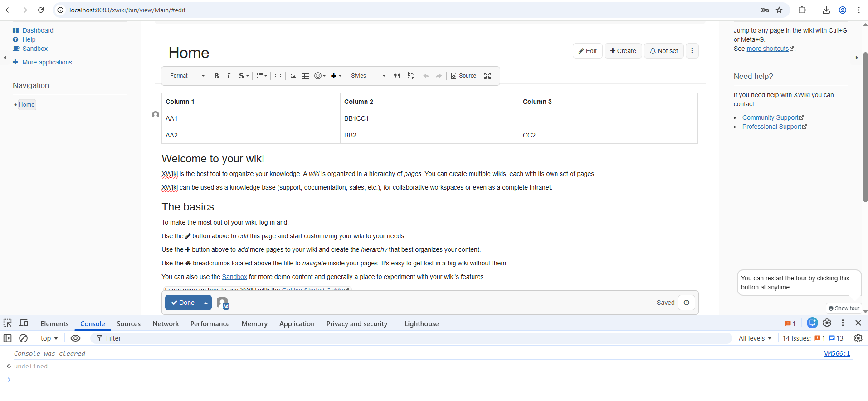Toggle bold formatting in editor toolbar
Viewport: 868px width, 401px height.
(x=216, y=76)
